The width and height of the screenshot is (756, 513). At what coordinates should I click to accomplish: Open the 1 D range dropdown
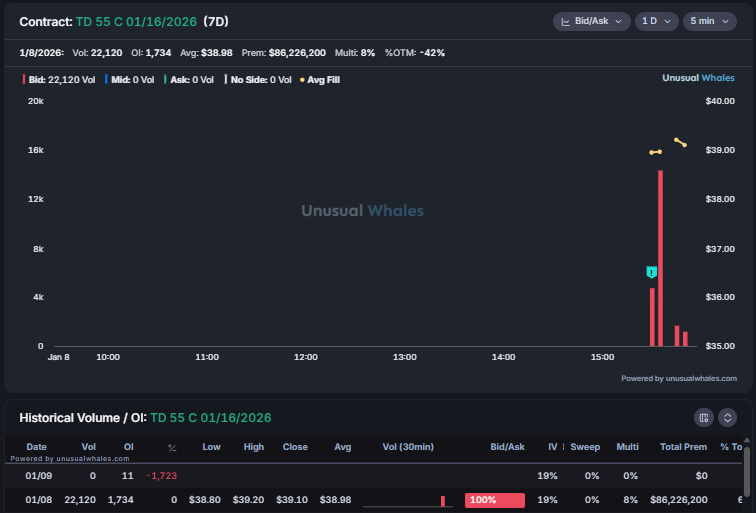point(657,21)
